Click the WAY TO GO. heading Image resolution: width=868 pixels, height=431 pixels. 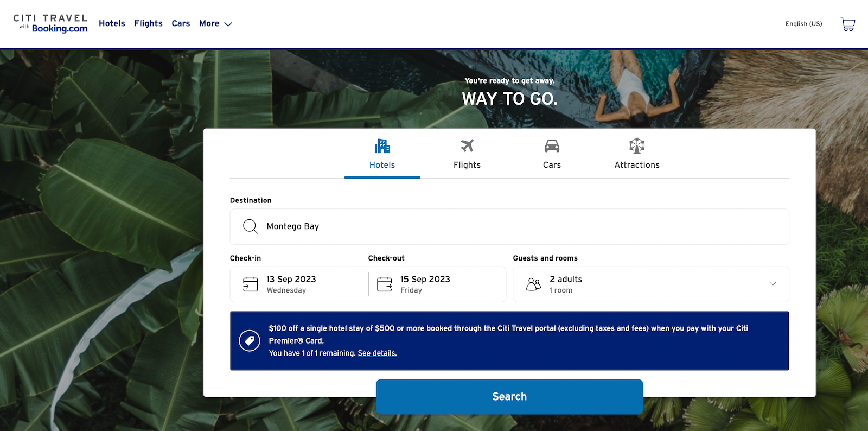pyautogui.click(x=509, y=99)
